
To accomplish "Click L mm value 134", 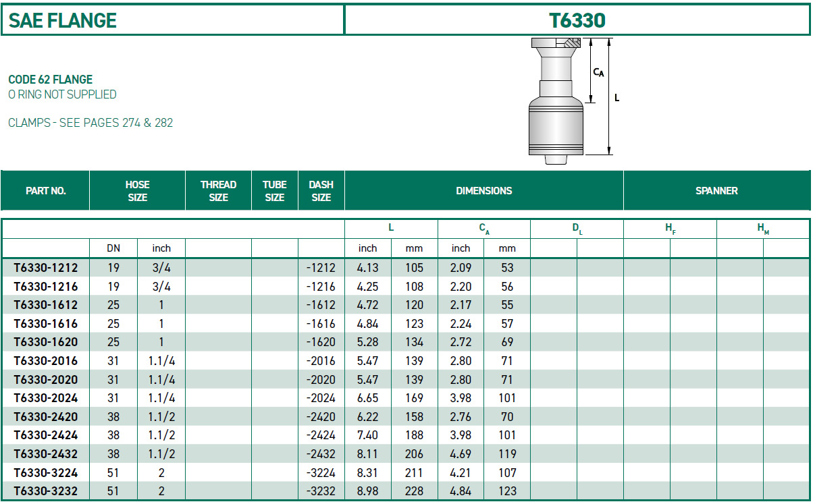I will click(x=415, y=342).
